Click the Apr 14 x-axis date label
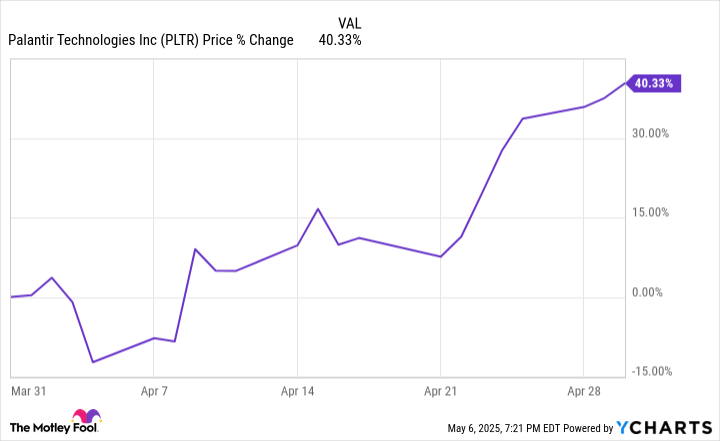The width and height of the screenshot is (720, 441). [x=297, y=394]
